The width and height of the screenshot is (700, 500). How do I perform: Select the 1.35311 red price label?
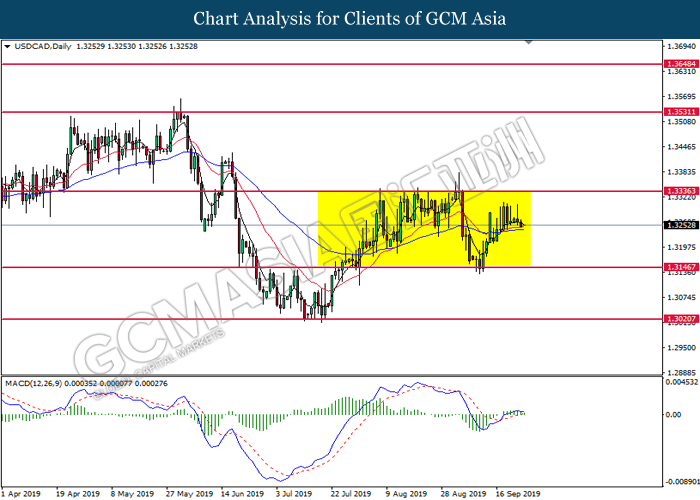tap(681, 112)
